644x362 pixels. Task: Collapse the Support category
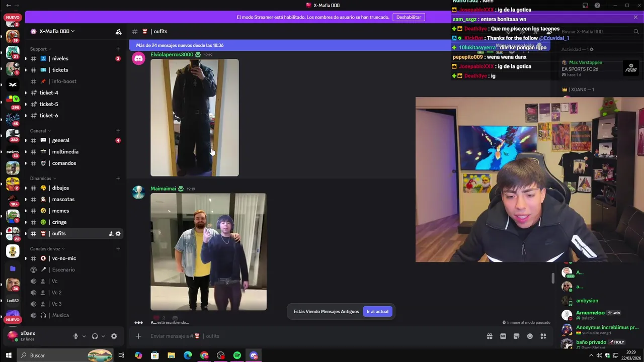(40, 49)
